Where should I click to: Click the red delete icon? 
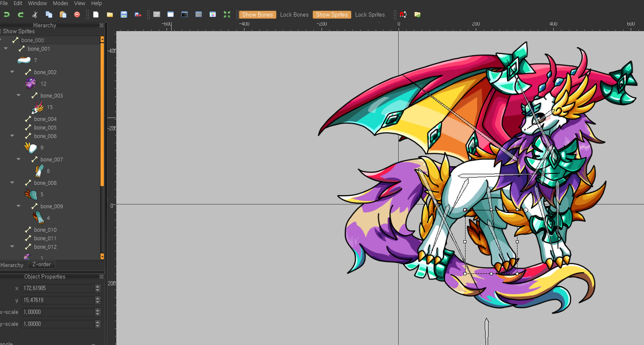[x=77, y=14]
